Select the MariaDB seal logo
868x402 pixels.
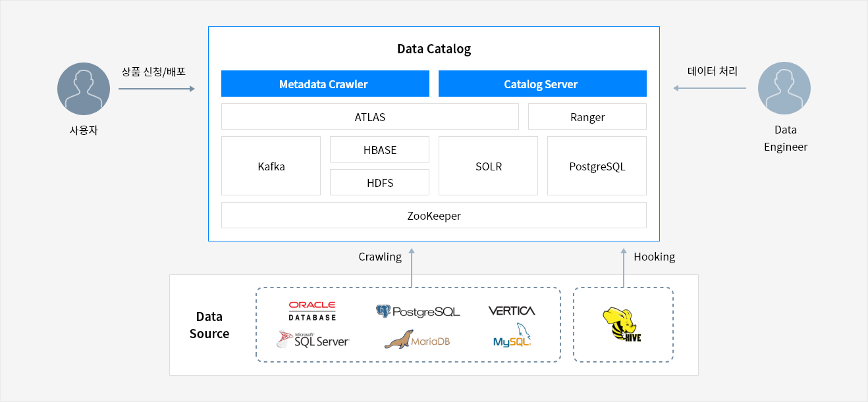click(x=417, y=339)
